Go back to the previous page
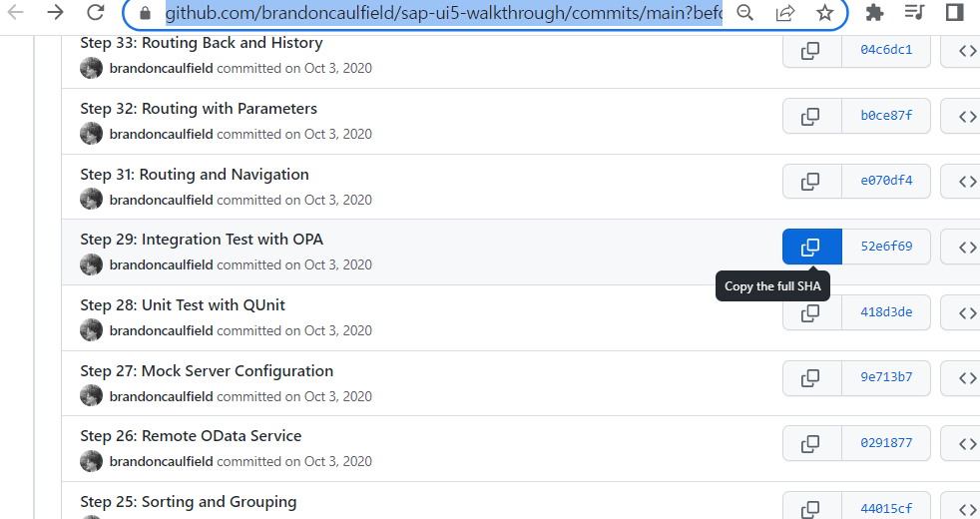The width and height of the screenshot is (980, 519). [x=16, y=12]
